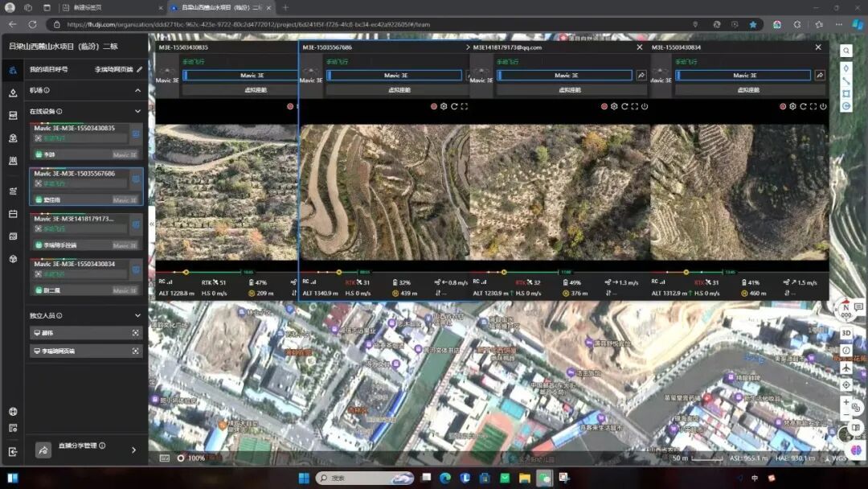The height and width of the screenshot is (489, 868).
Task: Click the map search icon
Action: pyautogui.click(x=846, y=51)
